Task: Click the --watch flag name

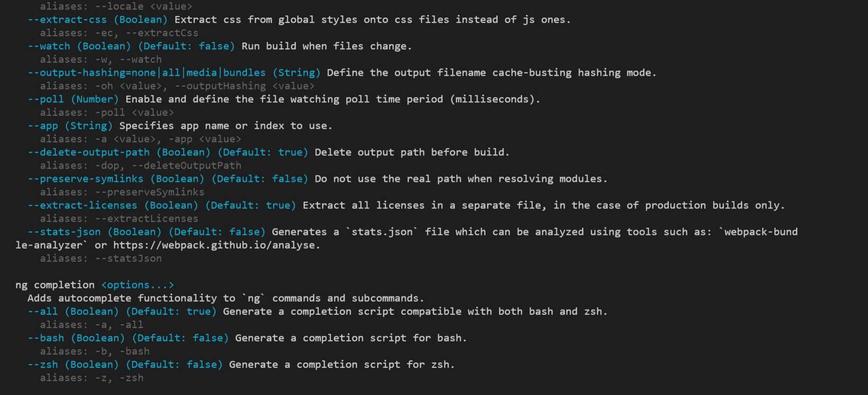Action: [49, 46]
